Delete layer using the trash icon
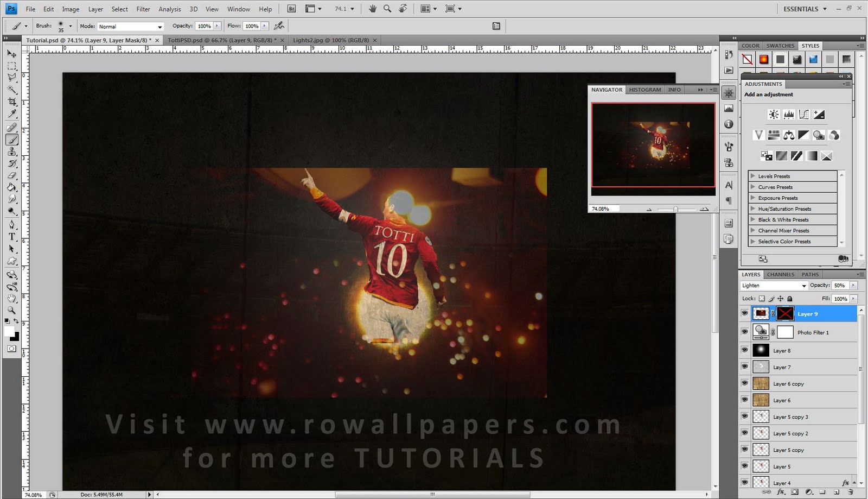 pos(850,492)
